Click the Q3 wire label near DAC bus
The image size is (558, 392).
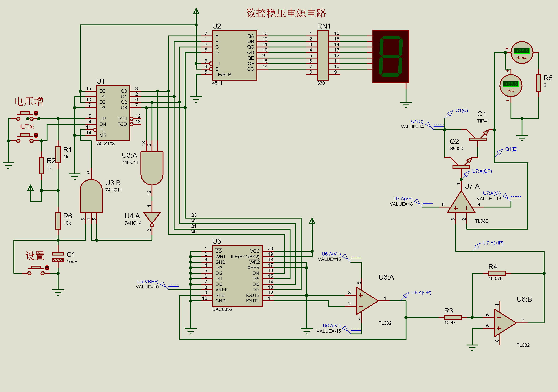point(193,215)
